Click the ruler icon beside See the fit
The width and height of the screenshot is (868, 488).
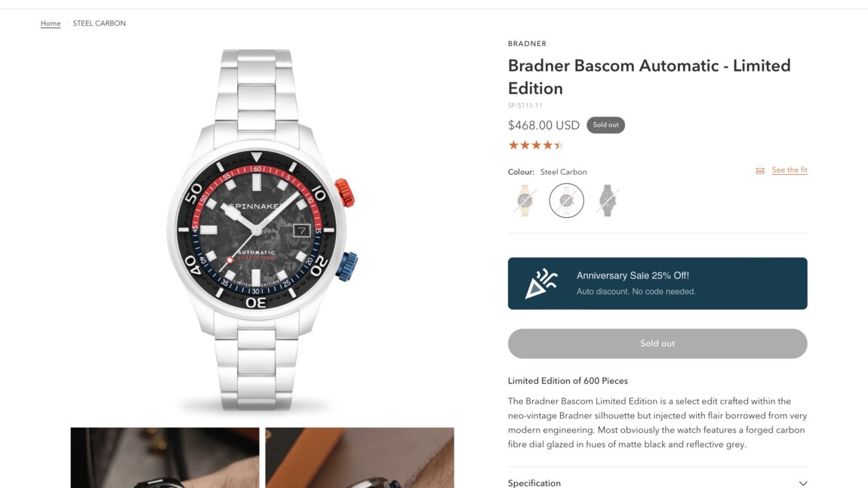pos(760,170)
